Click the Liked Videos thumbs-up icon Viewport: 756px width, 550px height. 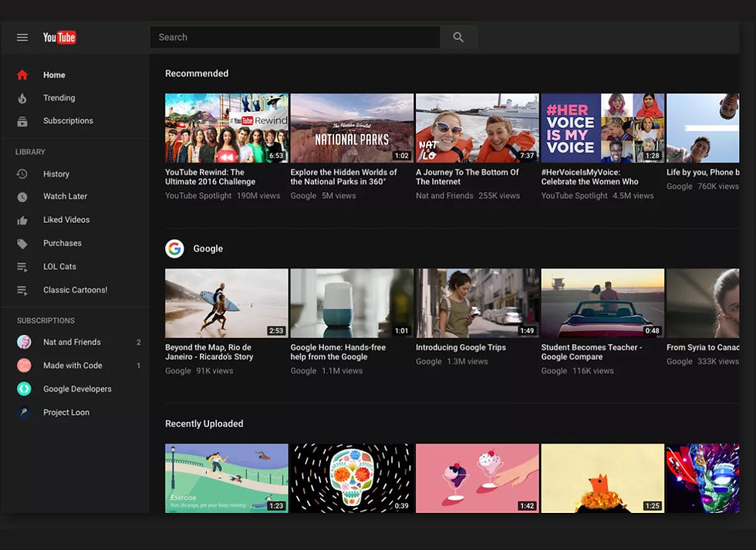(22, 221)
